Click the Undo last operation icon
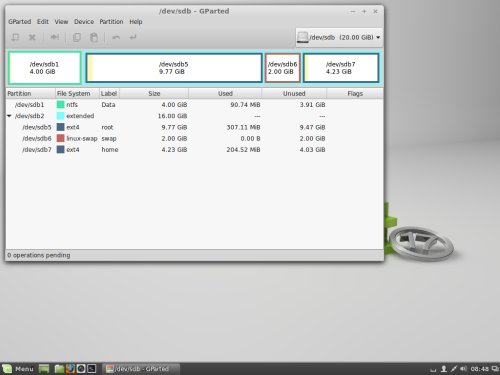This screenshot has width=500, height=375. click(116, 37)
